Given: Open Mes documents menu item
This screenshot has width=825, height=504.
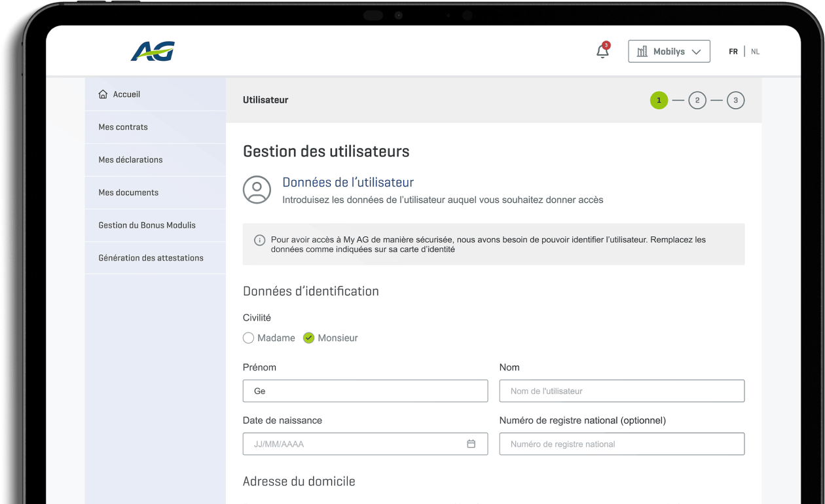Looking at the screenshot, I should pyautogui.click(x=155, y=192).
